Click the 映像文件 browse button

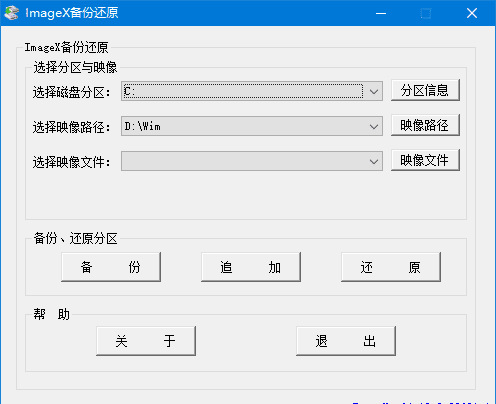click(425, 160)
